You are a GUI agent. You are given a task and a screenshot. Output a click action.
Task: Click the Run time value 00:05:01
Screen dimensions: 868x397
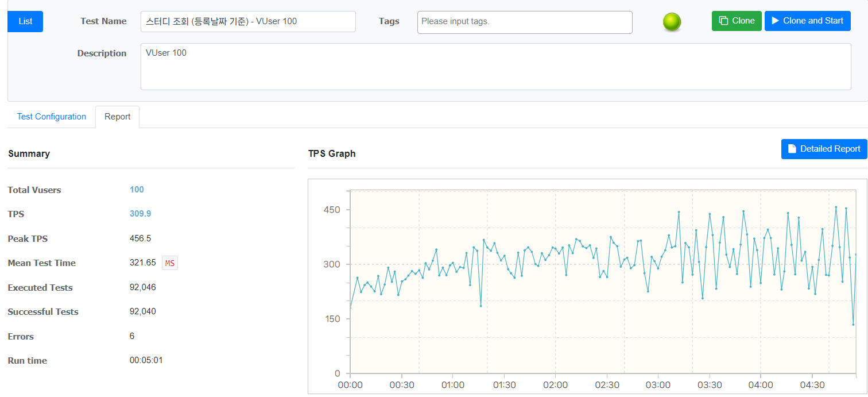coord(146,360)
